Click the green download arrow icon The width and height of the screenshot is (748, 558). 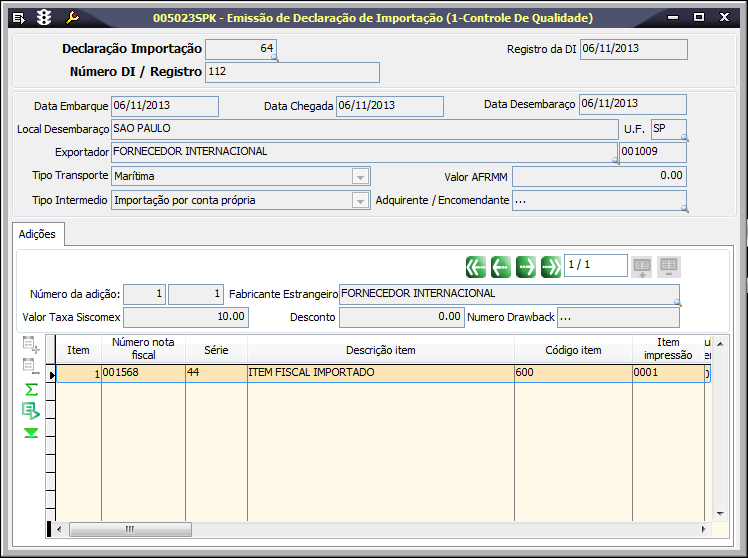click(x=31, y=432)
